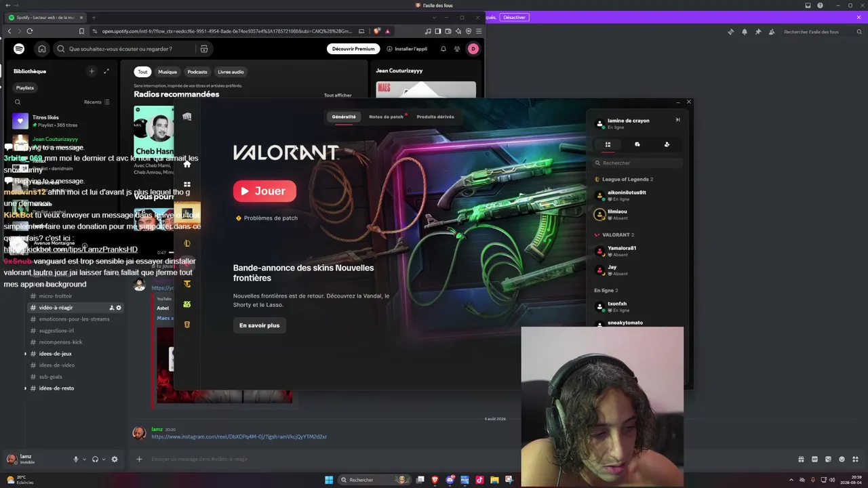
Task: Open the Browse icon in Spotify's search bar
Action: [x=203, y=49]
